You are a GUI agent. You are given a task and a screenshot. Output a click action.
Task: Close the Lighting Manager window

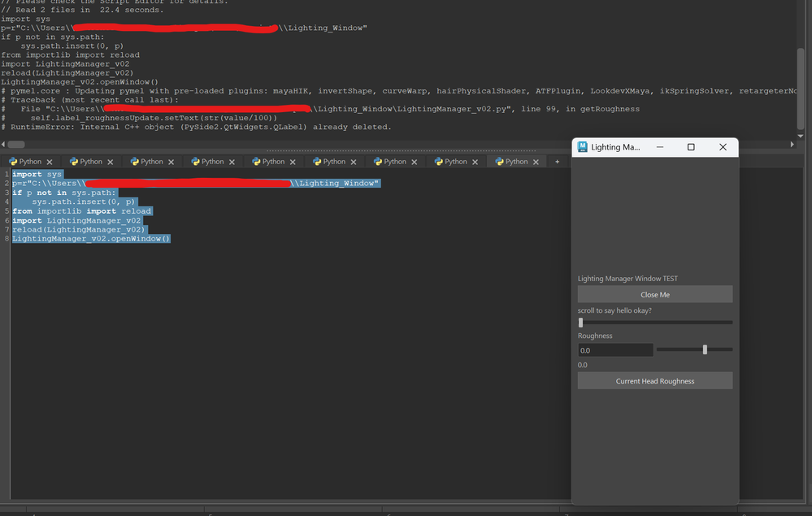(x=723, y=147)
